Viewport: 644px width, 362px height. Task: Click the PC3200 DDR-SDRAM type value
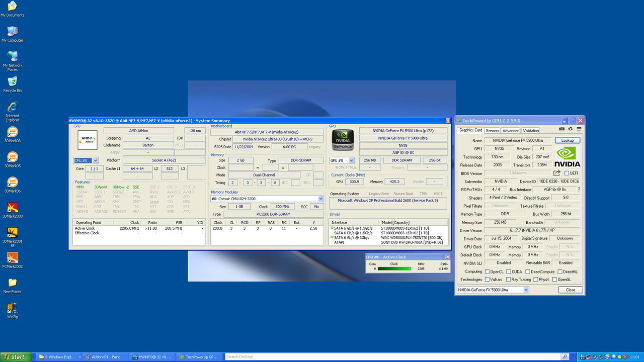274,214
